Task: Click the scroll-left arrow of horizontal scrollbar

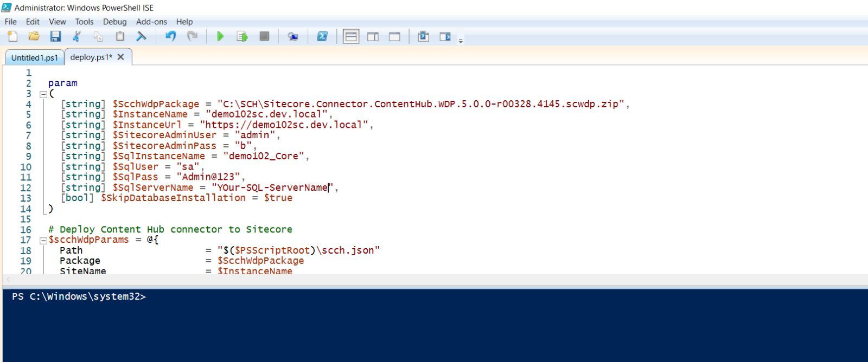Action: pyautogui.click(x=8, y=280)
